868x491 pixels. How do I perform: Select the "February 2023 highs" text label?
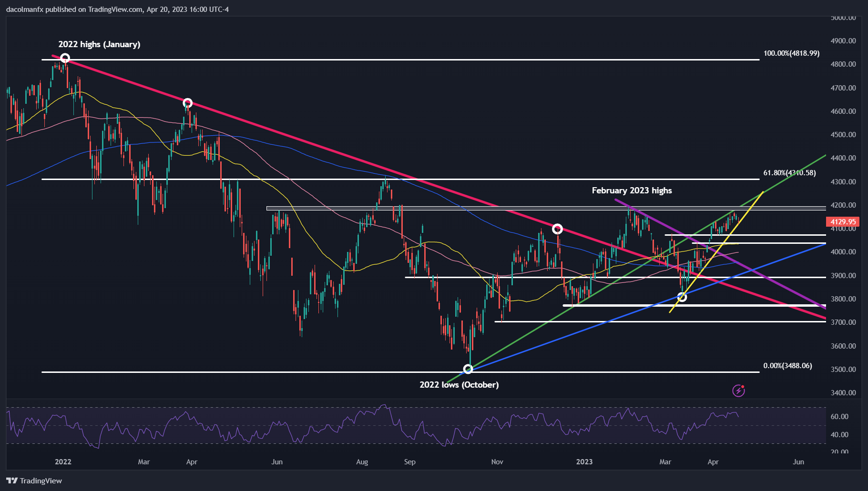point(632,190)
